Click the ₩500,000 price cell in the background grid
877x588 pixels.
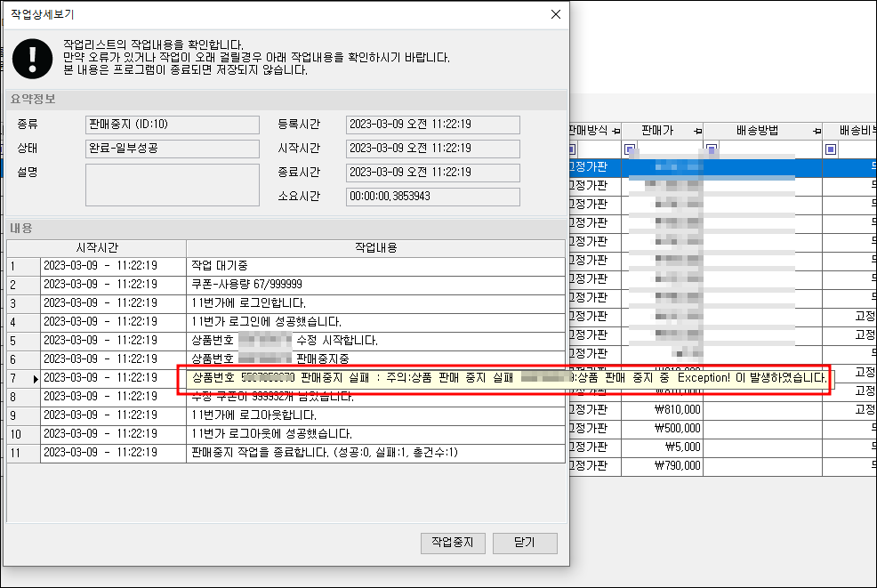tap(663, 428)
